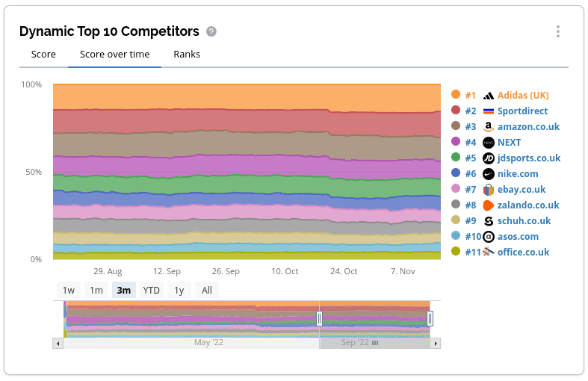Open the NEXT legend link

(x=510, y=143)
